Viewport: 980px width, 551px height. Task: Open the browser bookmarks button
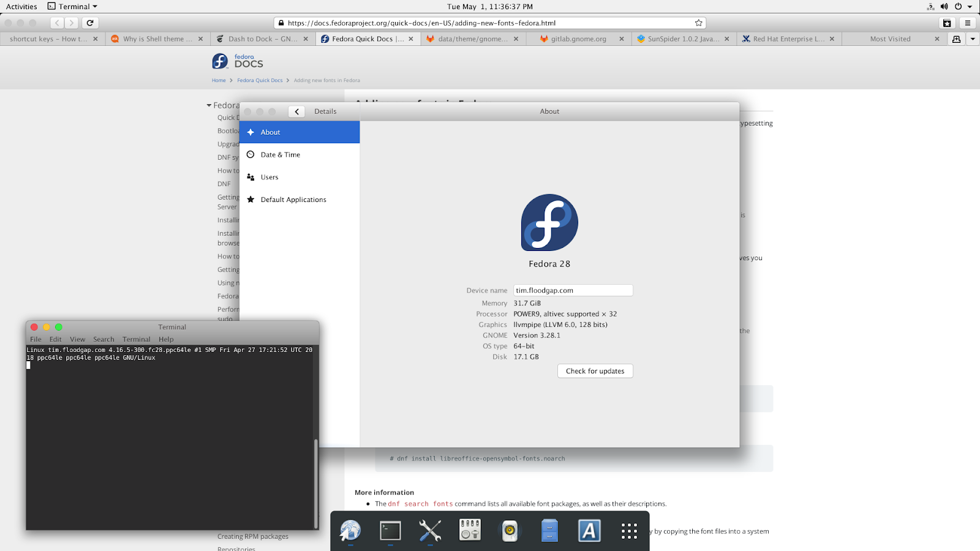[947, 23]
